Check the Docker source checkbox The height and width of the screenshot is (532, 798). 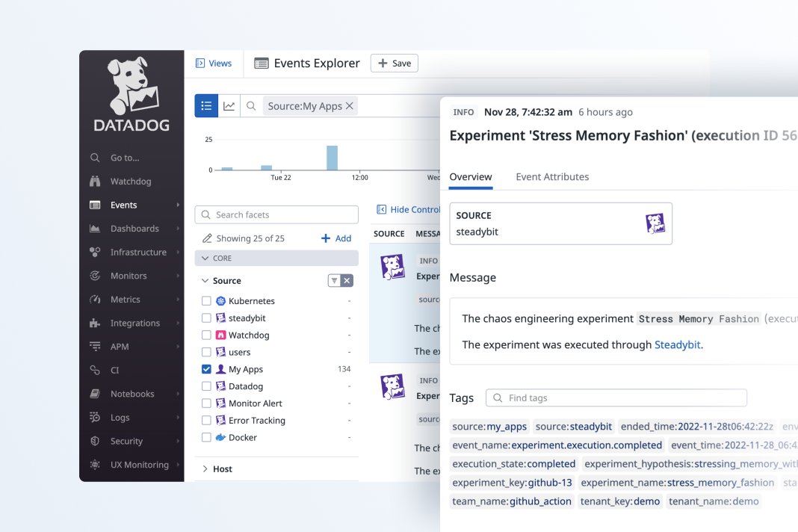pos(206,437)
